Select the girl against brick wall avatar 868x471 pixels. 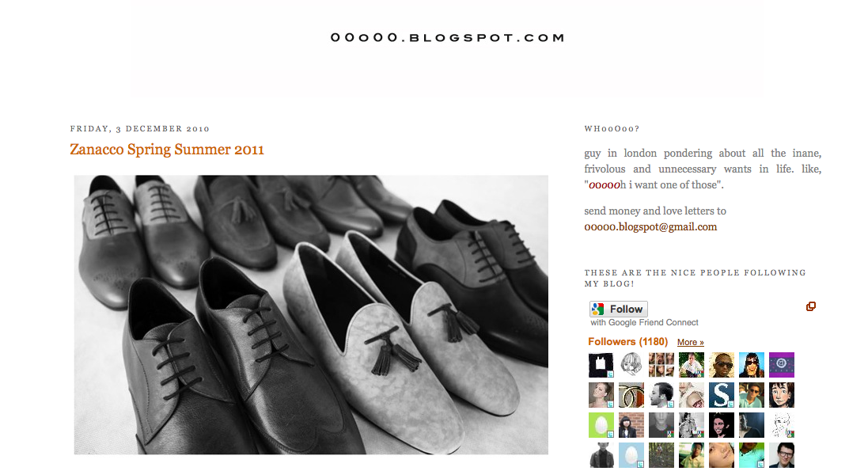[631, 425]
